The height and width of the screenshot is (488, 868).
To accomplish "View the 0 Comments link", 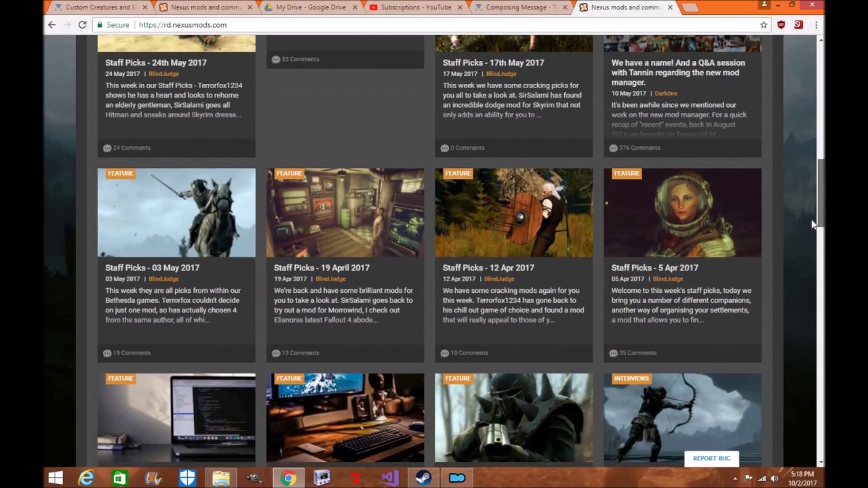I will pos(462,148).
